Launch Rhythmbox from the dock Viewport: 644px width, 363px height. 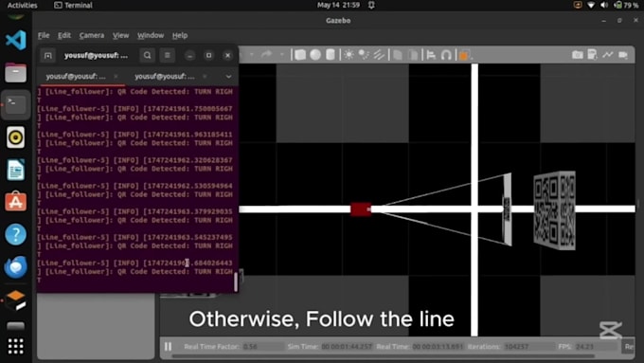click(x=15, y=137)
